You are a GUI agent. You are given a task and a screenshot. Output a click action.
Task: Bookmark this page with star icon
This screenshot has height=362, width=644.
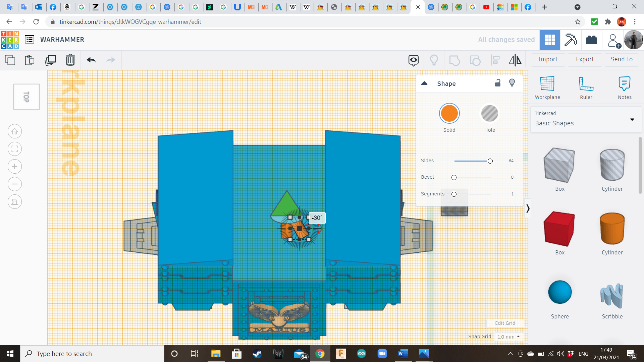click(x=578, y=22)
